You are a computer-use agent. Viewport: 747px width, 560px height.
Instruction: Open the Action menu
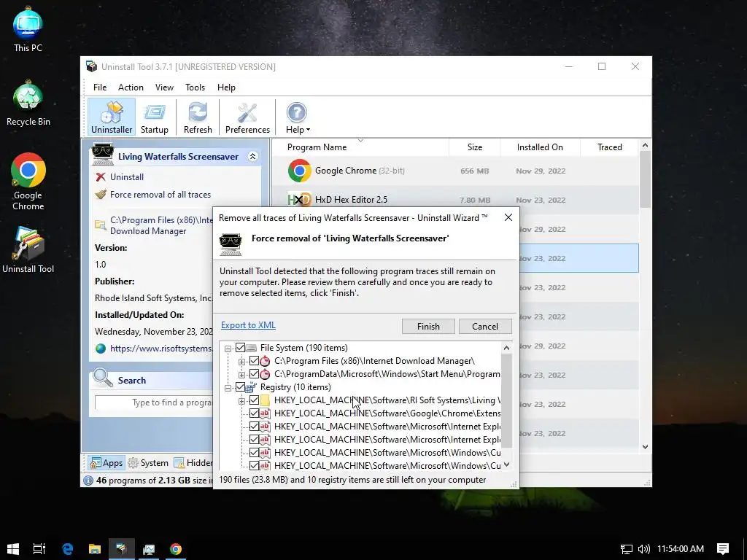click(x=131, y=87)
